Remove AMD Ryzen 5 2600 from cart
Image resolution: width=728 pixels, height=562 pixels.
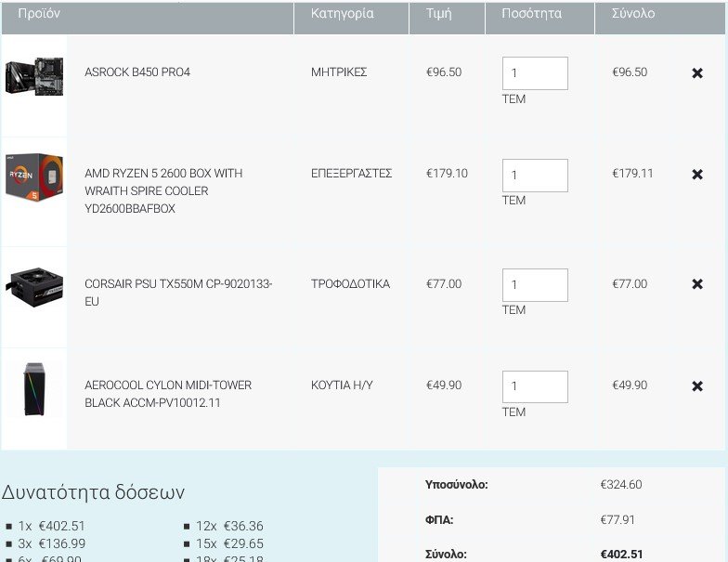point(696,175)
